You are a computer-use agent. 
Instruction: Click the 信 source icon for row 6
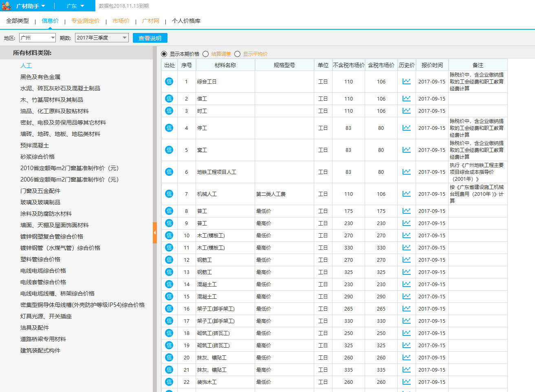(169, 172)
